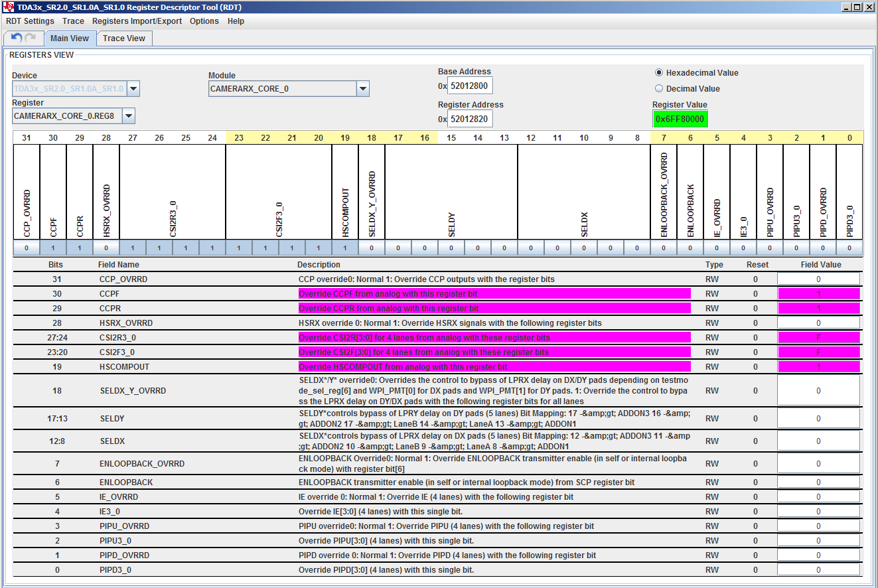Image resolution: width=878 pixels, height=588 pixels.
Task: Toggle the bit 27 value cell
Action: pos(133,248)
